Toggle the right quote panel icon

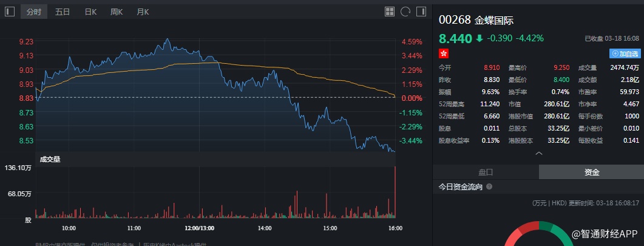[421, 12]
